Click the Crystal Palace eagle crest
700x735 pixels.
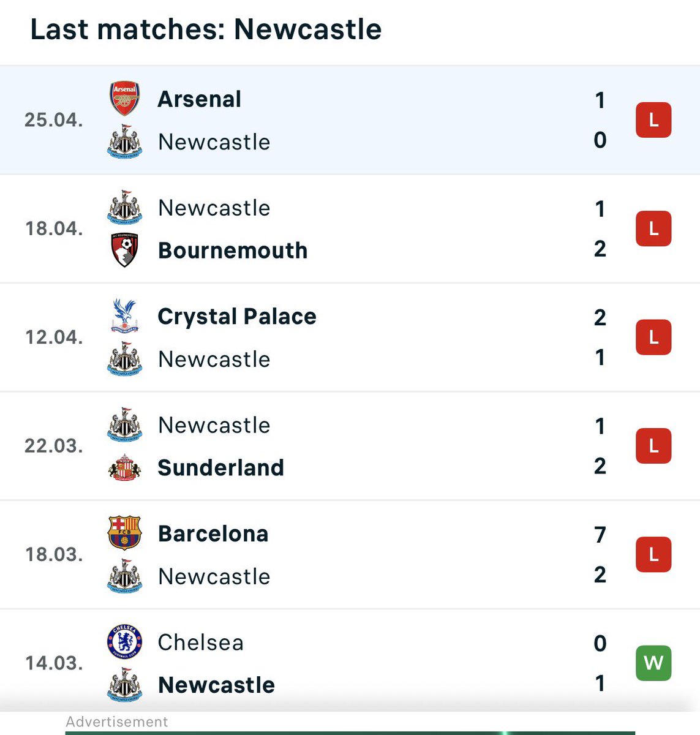click(x=125, y=316)
